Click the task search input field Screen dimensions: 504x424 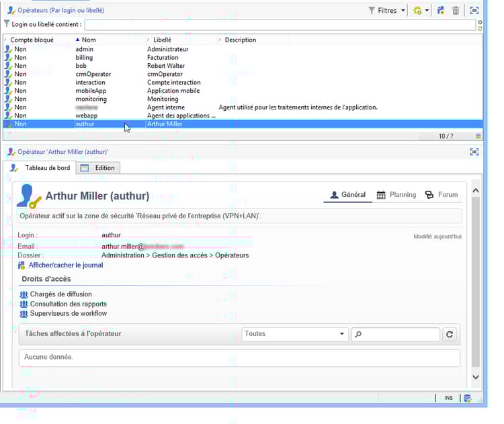396,335
